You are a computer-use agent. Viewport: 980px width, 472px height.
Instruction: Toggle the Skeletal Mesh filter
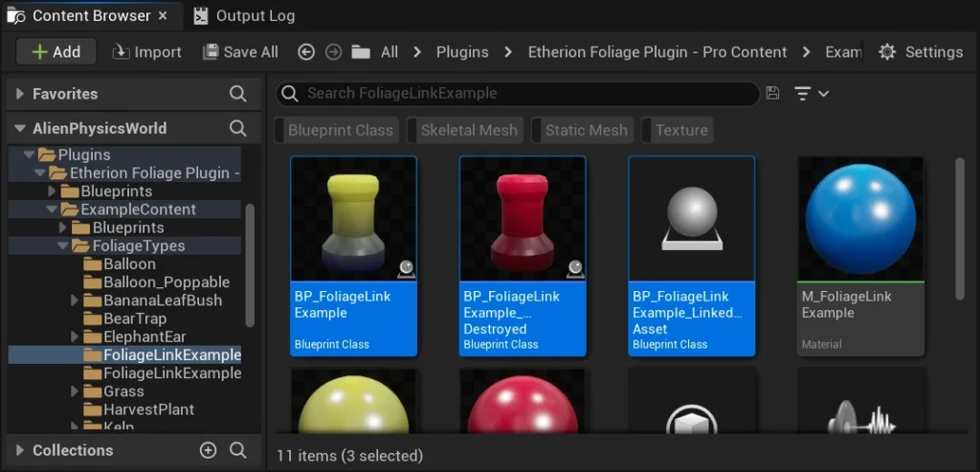pos(468,130)
